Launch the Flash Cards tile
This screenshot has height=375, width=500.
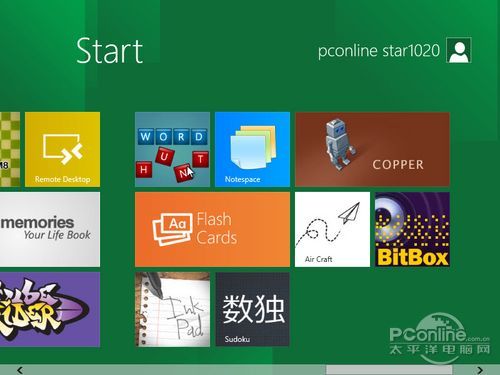tap(212, 229)
